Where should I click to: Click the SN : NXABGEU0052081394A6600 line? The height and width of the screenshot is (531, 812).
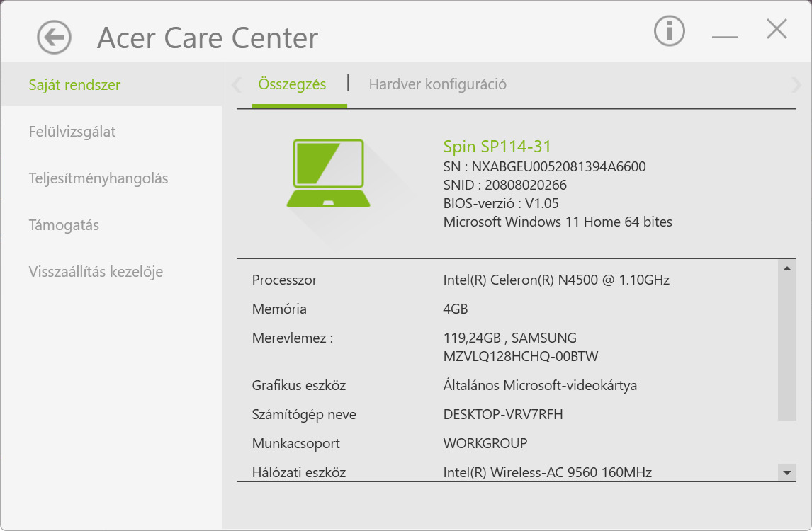point(544,166)
